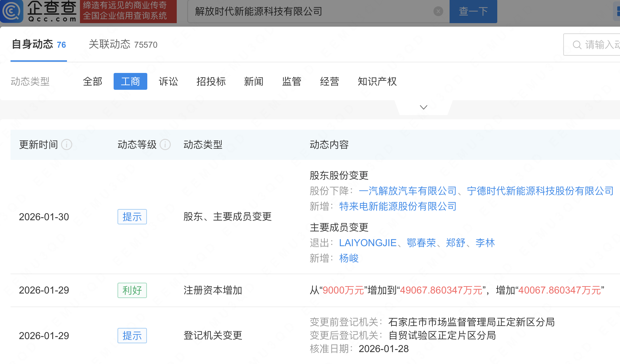Select the 工商 filter
The width and height of the screenshot is (620, 364).
click(130, 82)
